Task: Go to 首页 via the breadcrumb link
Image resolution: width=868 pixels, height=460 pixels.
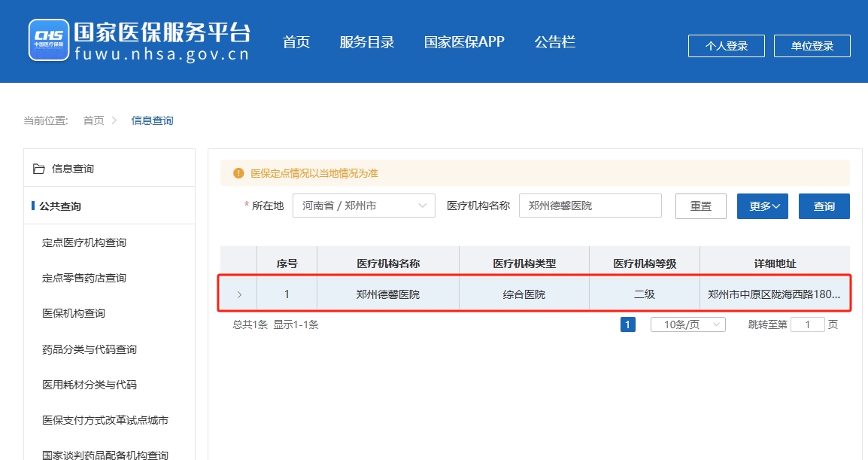Action: click(x=93, y=120)
